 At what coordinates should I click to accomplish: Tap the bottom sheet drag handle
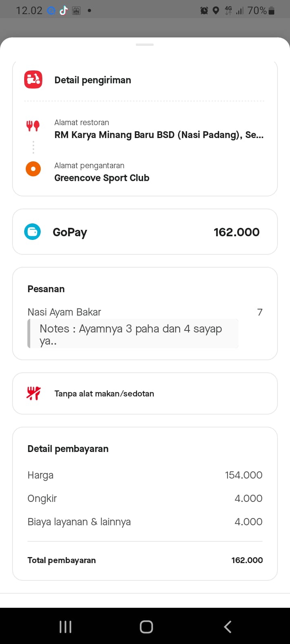pos(145,45)
